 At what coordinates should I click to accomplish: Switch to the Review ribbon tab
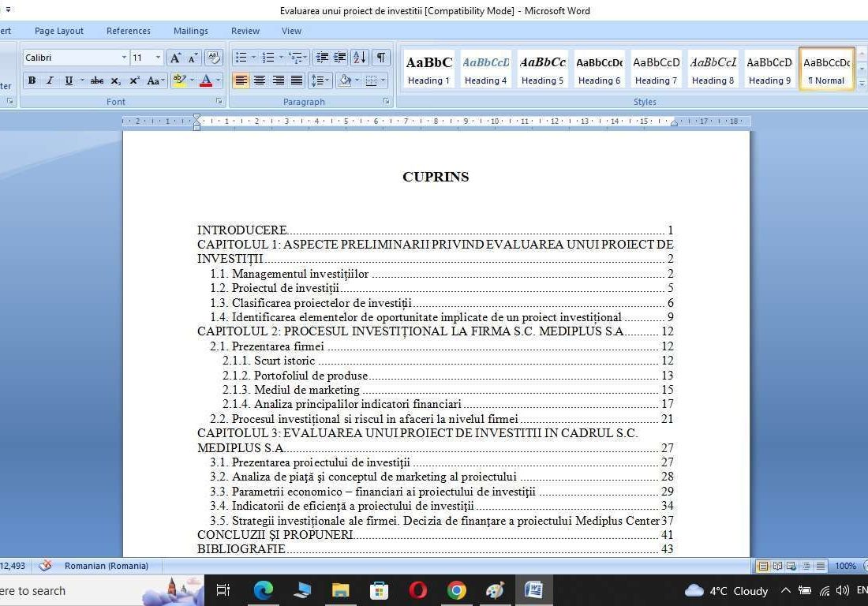tap(245, 31)
